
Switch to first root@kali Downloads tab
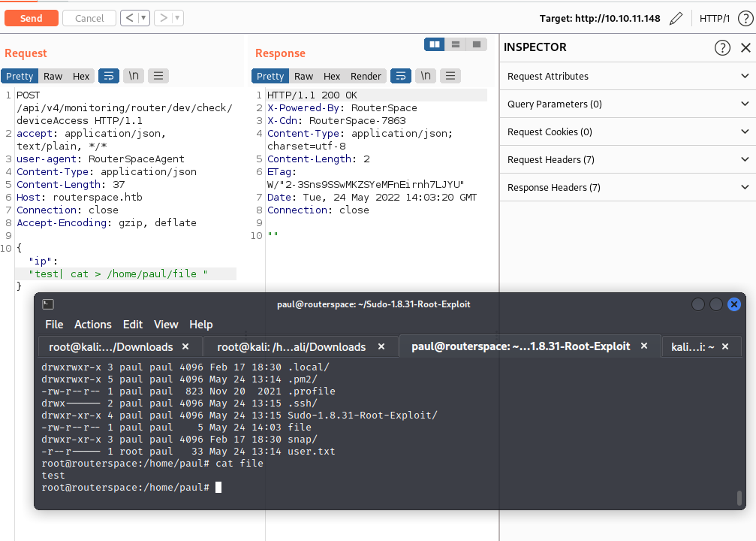point(111,347)
